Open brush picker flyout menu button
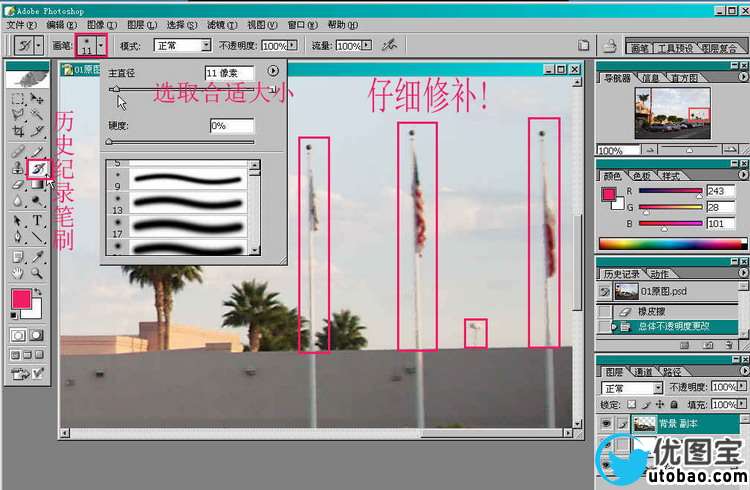Viewport: 750px width, 490px height. (x=274, y=72)
